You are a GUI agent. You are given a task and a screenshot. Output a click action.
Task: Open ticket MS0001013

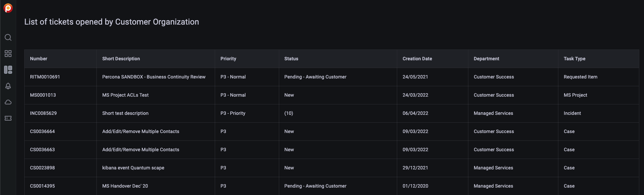pos(43,95)
